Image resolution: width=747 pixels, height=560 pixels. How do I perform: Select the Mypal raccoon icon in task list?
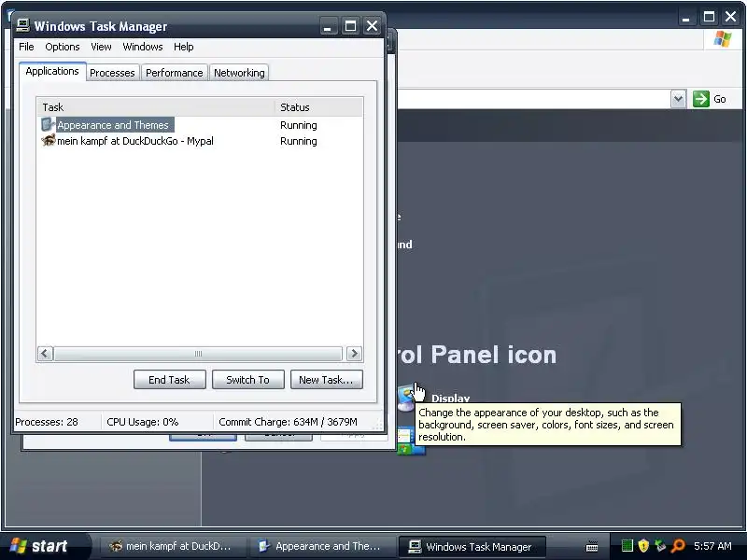pos(49,141)
